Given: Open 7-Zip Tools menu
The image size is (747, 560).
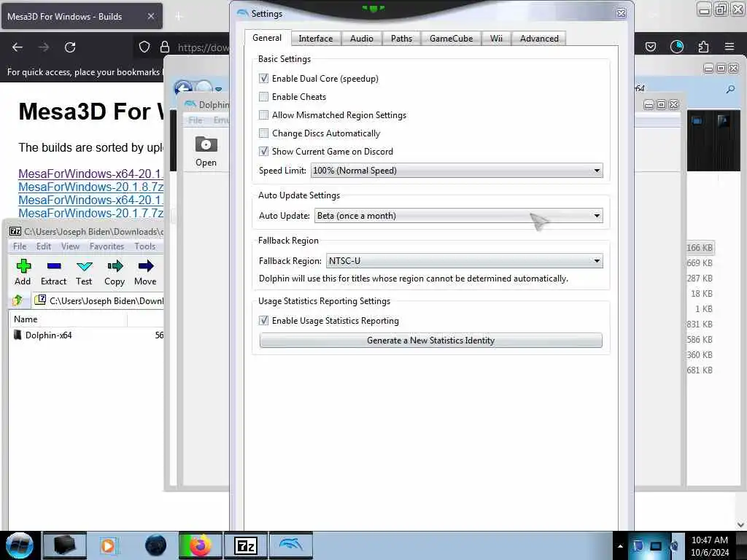Looking at the screenshot, I should [145, 246].
